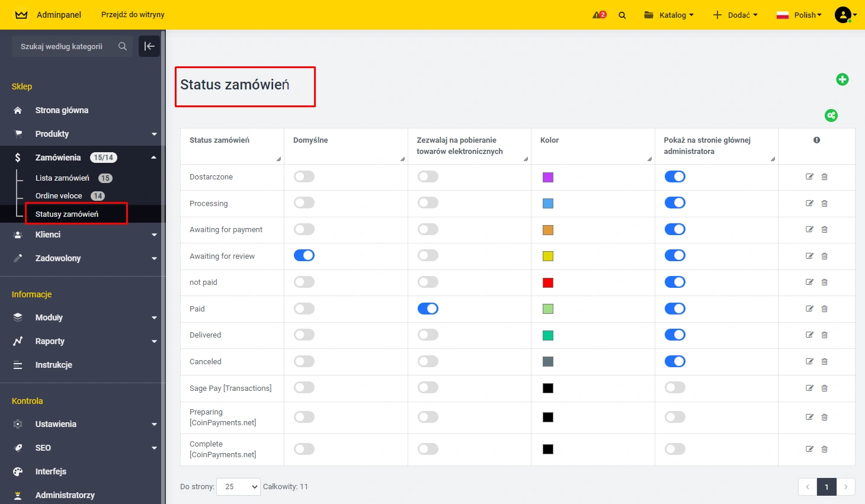Click the Przejdź do witryny link
The height and width of the screenshot is (504, 865).
(133, 15)
